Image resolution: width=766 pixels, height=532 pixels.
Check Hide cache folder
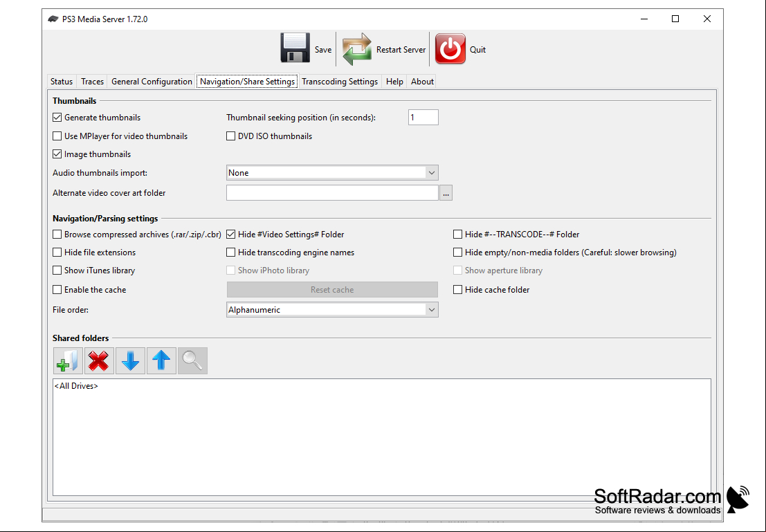(x=457, y=289)
